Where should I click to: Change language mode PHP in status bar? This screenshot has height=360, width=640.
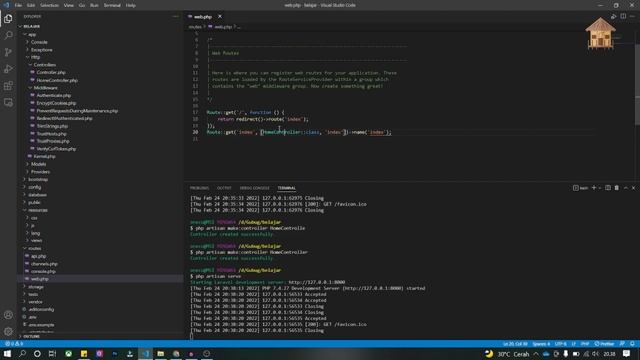click(x=584, y=344)
